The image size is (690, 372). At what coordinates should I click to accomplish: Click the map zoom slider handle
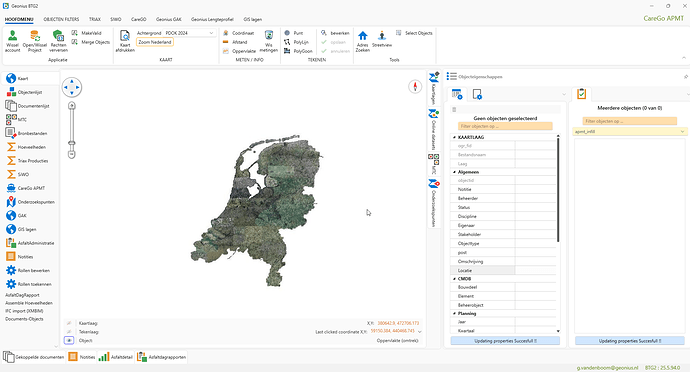click(x=71, y=143)
